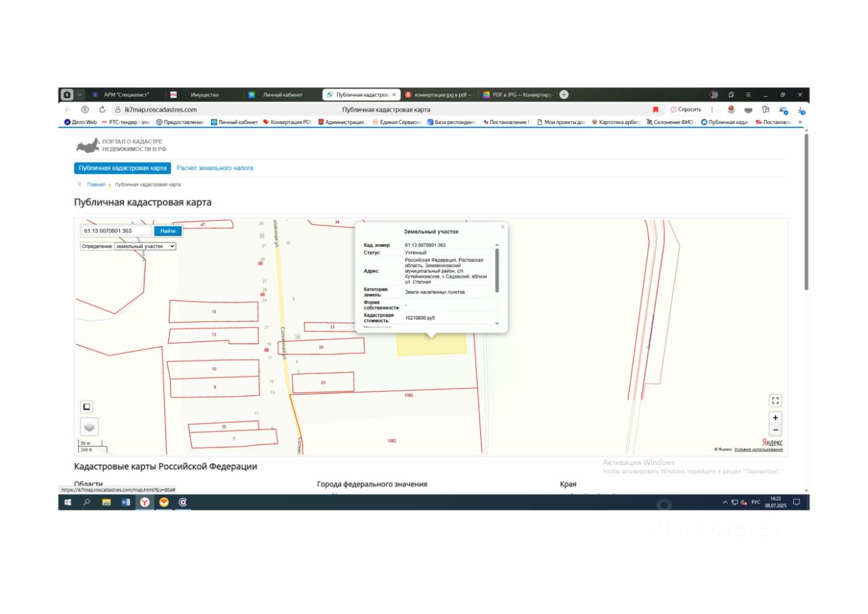868x614 pixels.
Task: Open Windows Start menu
Action: pyautogui.click(x=68, y=502)
